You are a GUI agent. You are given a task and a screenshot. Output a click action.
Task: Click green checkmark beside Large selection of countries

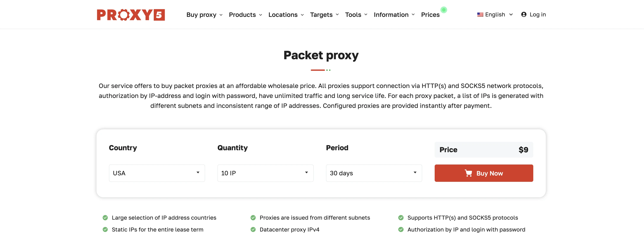tap(105, 218)
